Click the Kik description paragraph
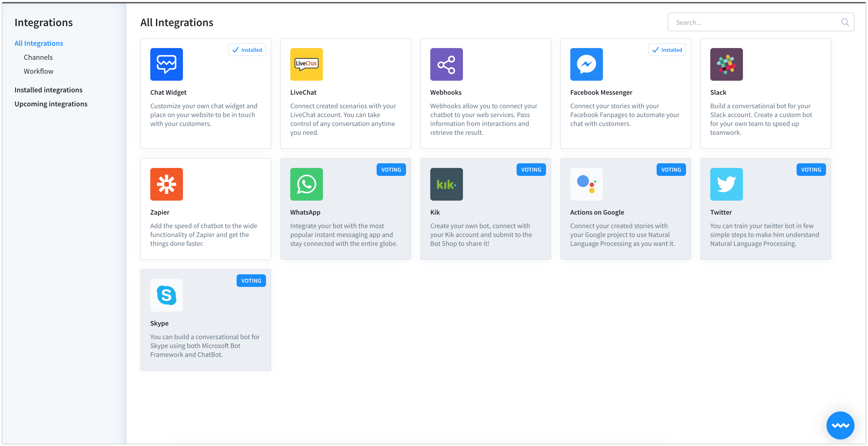The width and height of the screenshot is (868, 446). coord(481,235)
